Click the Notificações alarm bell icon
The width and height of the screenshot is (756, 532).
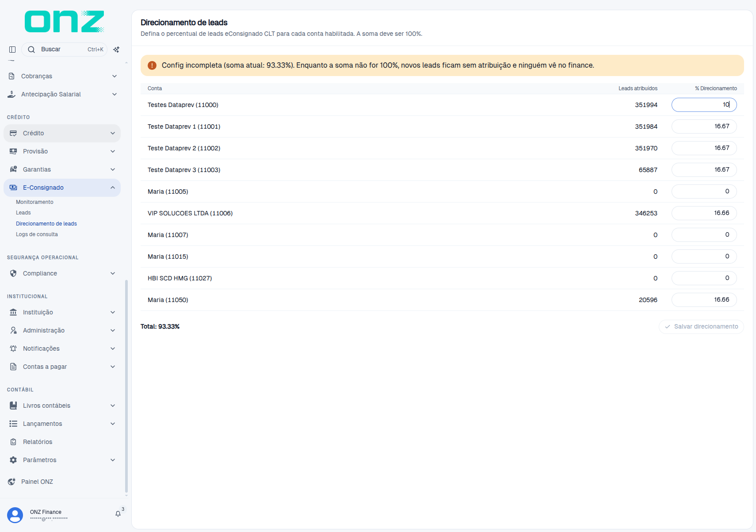point(13,348)
